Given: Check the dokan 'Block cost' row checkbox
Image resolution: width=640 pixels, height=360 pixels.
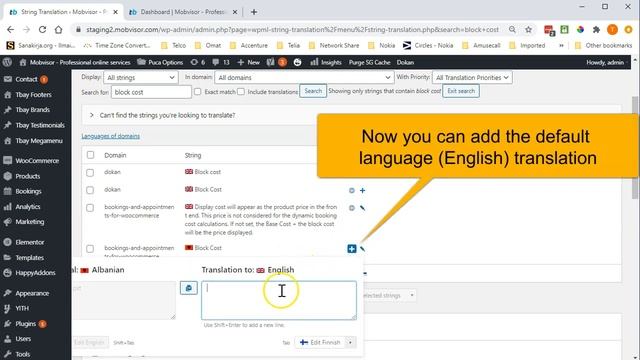Looking at the screenshot, I should [90, 173].
